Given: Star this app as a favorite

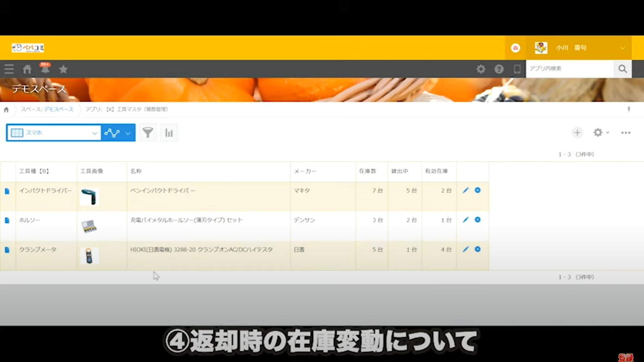Looking at the screenshot, I should click(x=63, y=69).
